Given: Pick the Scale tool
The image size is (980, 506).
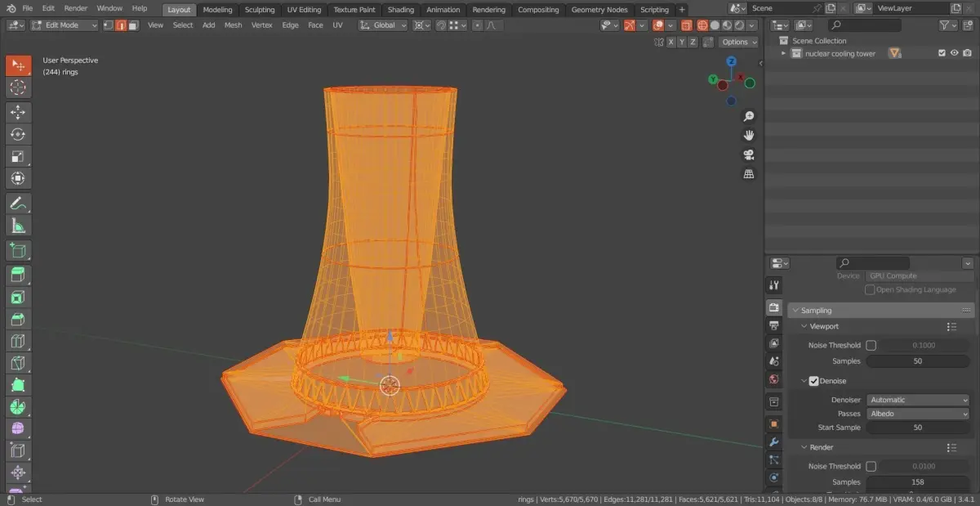Looking at the screenshot, I should point(18,156).
